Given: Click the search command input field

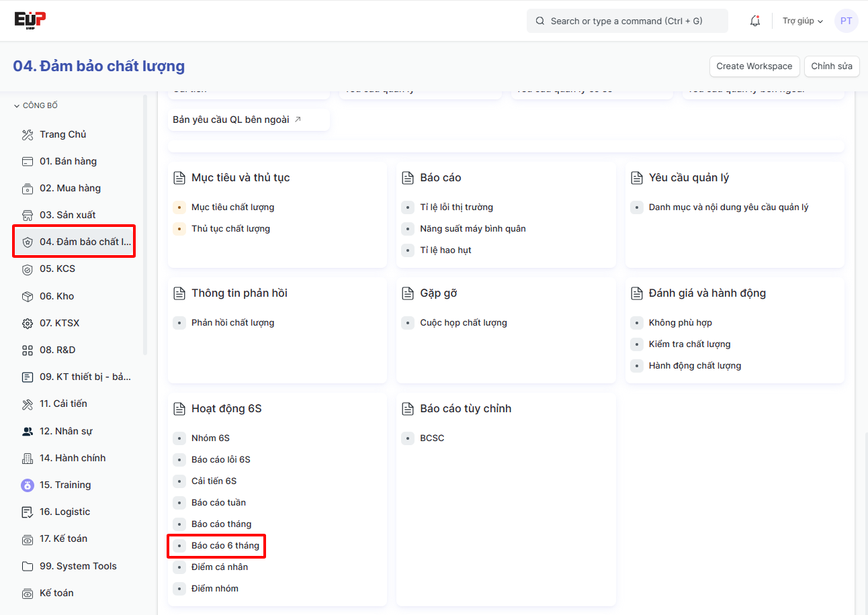Looking at the screenshot, I should point(627,21).
